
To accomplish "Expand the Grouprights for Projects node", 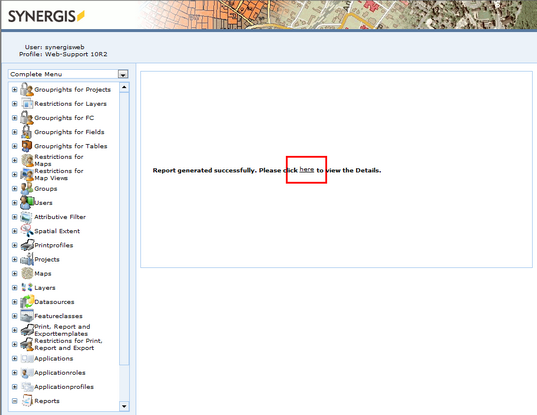I will pyautogui.click(x=14, y=89).
